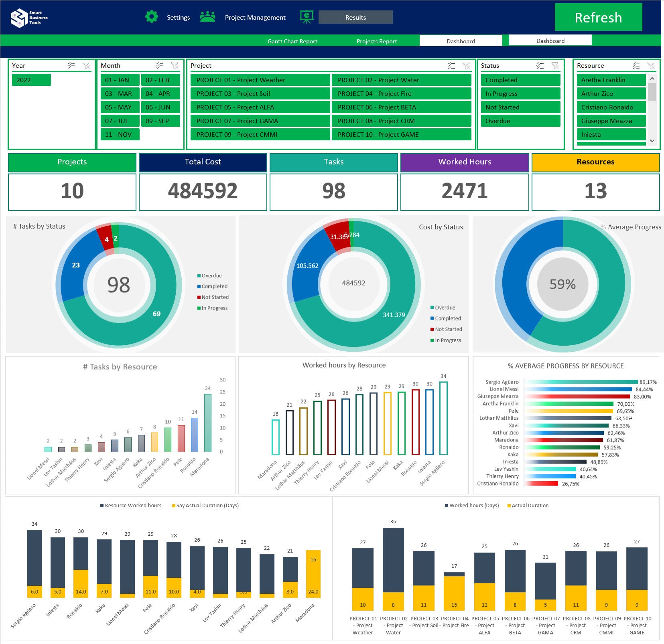Click the Results presentation chart icon
664x644 pixels.
(306, 16)
